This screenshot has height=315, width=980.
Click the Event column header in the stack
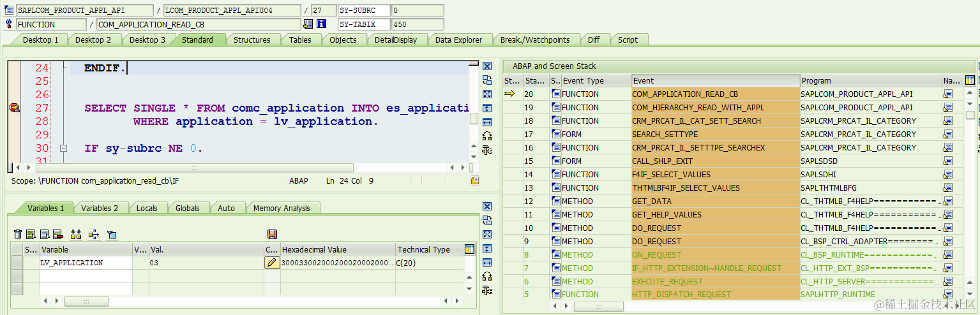click(x=715, y=80)
